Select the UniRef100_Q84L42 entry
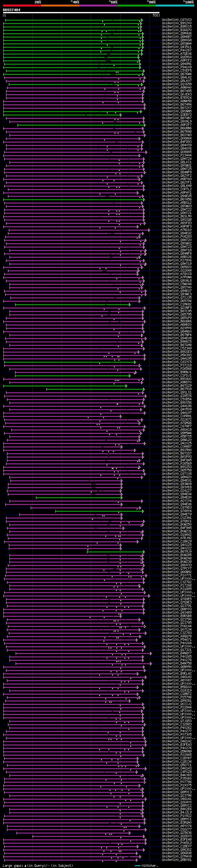 point(177,77)
